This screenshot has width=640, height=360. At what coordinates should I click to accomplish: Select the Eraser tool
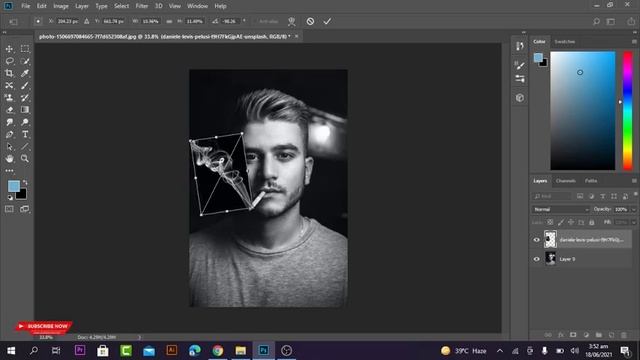coord(9,110)
